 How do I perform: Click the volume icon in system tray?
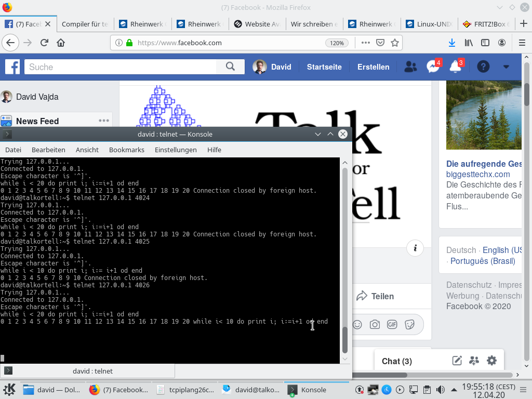click(x=440, y=390)
